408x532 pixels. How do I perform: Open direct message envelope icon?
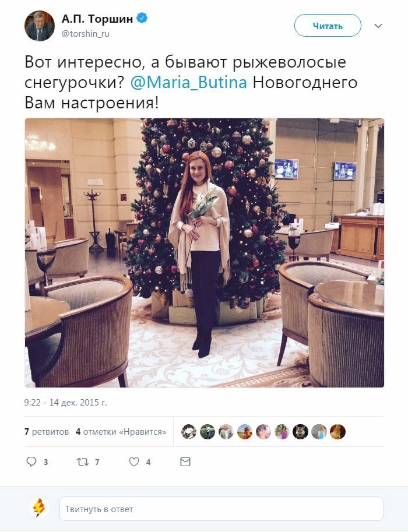click(185, 461)
